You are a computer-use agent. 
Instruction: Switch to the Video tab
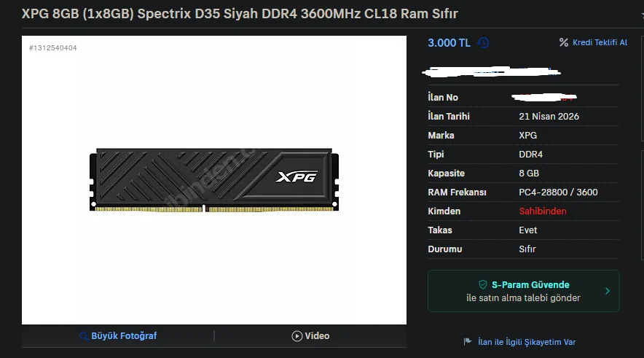click(x=310, y=336)
